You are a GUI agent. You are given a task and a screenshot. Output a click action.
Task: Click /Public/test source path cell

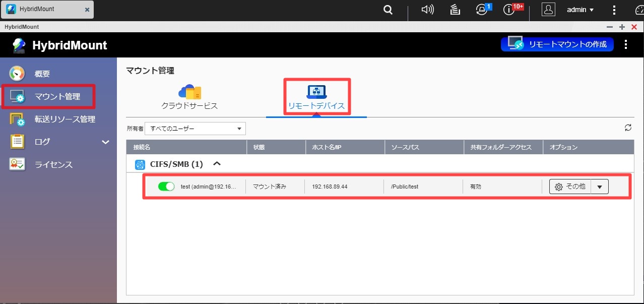(x=405, y=187)
